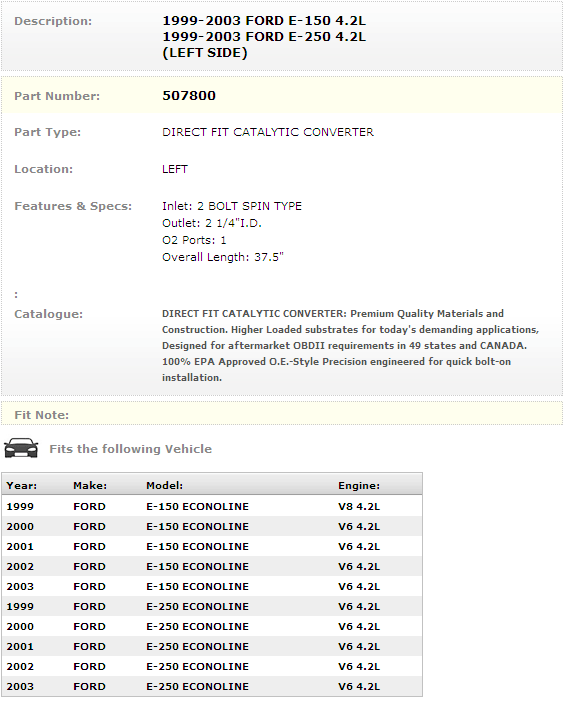The height and width of the screenshot is (723, 570).
Task: Click the Model column header
Action: pyautogui.click(x=165, y=486)
